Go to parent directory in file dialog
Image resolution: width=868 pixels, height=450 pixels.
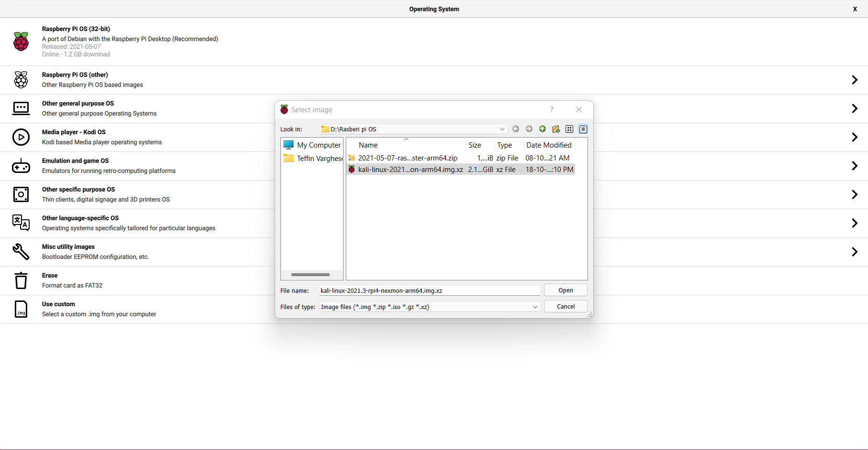(542, 129)
